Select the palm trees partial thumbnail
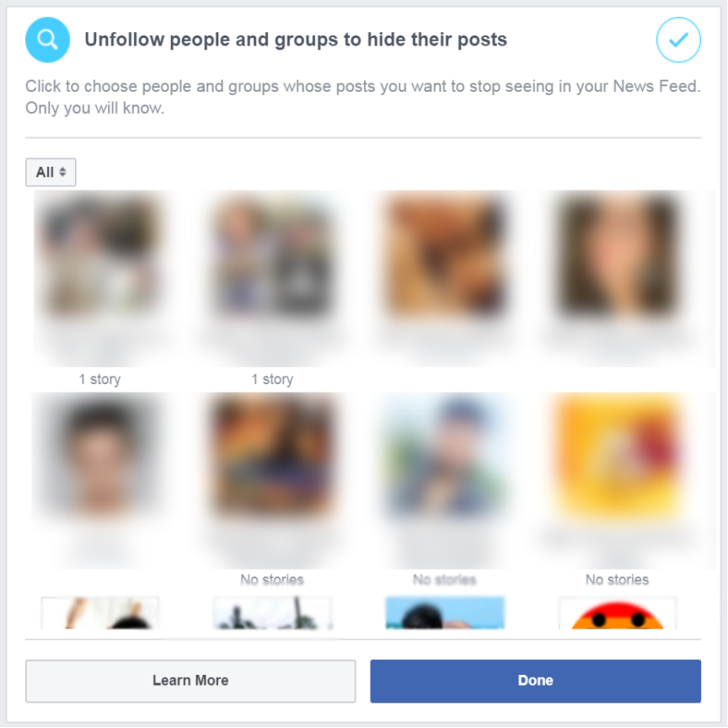 (x=272, y=613)
